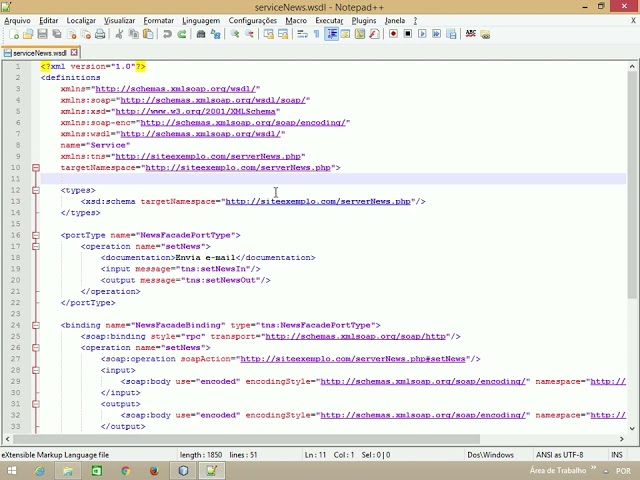640x480 pixels.
Task: Toggle the indent guide toolbar button
Action: [x=331, y=34]
